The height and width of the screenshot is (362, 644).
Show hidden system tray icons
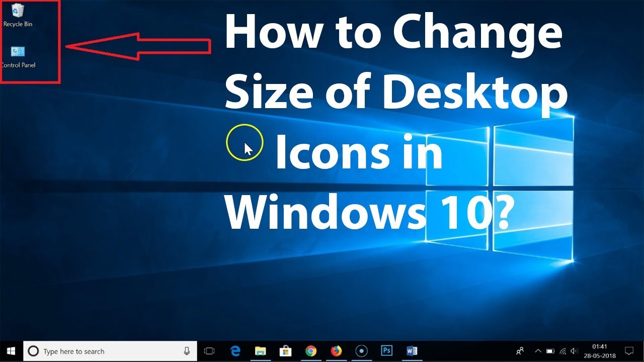click(x=538, y=351)
